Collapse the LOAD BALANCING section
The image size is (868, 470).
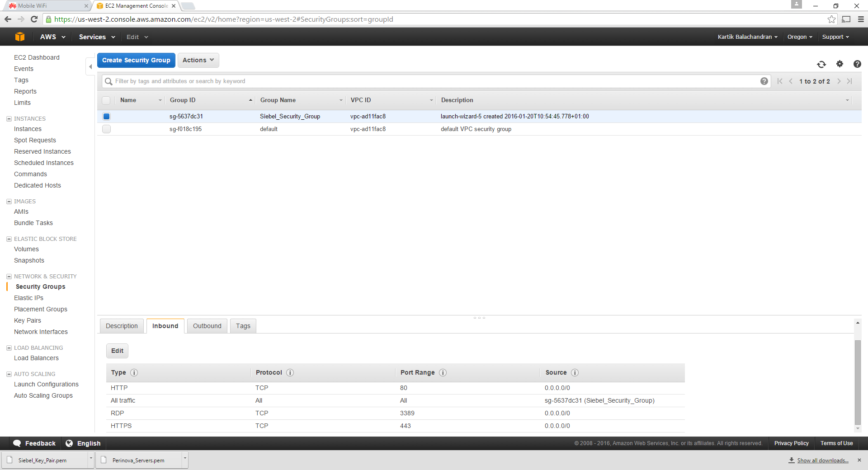[9, 348]
